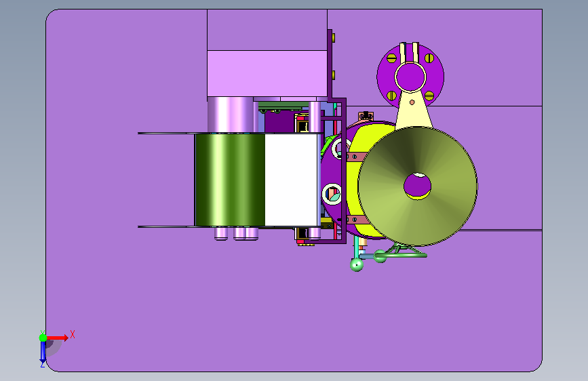Image resolution: width=588 pixels, height=381 pixels.
Task: Select the purple hole at cone center
Action: tap(417, 185)
